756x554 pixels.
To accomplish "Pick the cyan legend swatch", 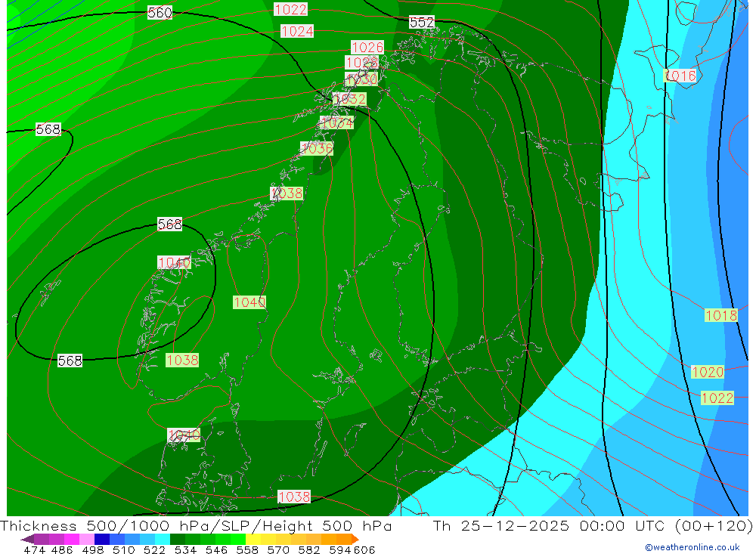I will (x=163, y=539).
